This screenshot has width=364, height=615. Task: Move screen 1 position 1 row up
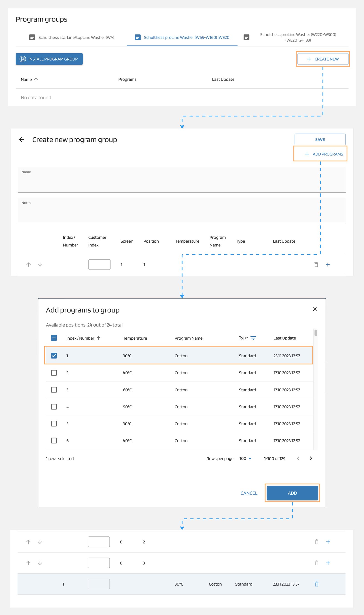28,264
